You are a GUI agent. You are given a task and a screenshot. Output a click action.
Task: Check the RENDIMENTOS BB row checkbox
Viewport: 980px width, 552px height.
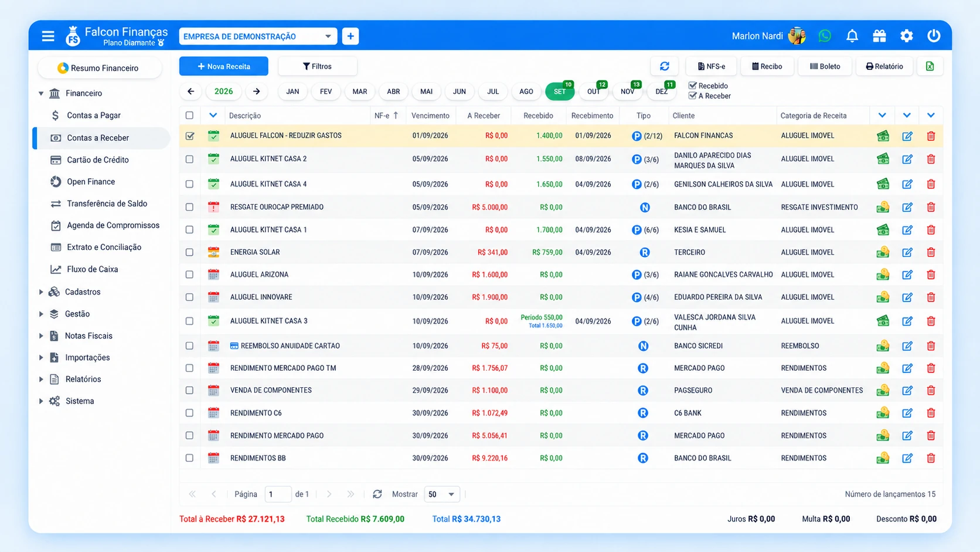click(189, 458)
